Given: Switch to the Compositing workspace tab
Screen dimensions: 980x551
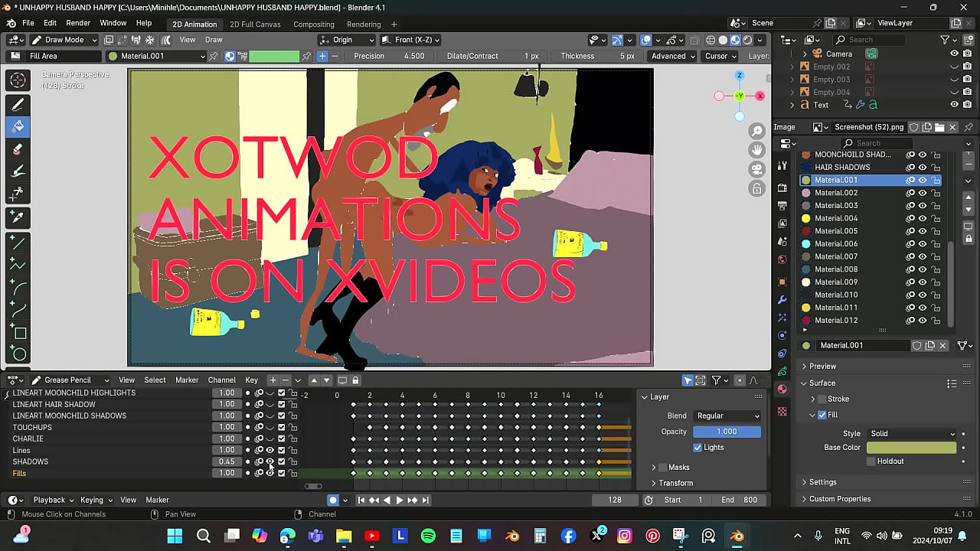Looking at the screenshot, I should point(314,24).
